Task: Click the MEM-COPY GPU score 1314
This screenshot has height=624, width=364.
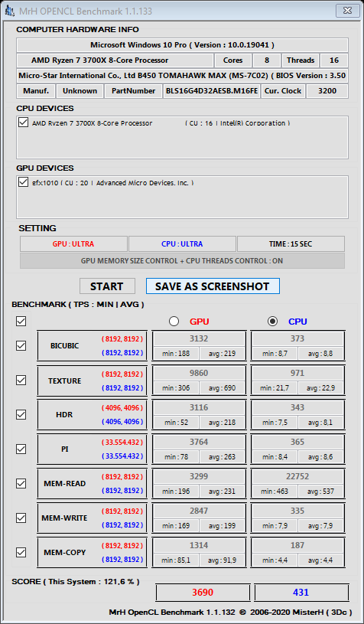Action: click(199, 545)
